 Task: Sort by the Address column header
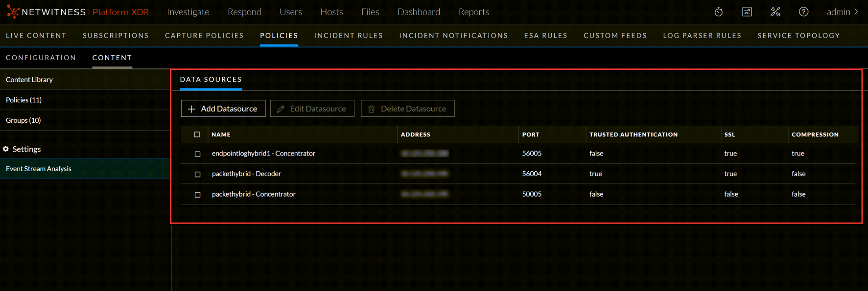pyautogui.click(x=416, y=134)
